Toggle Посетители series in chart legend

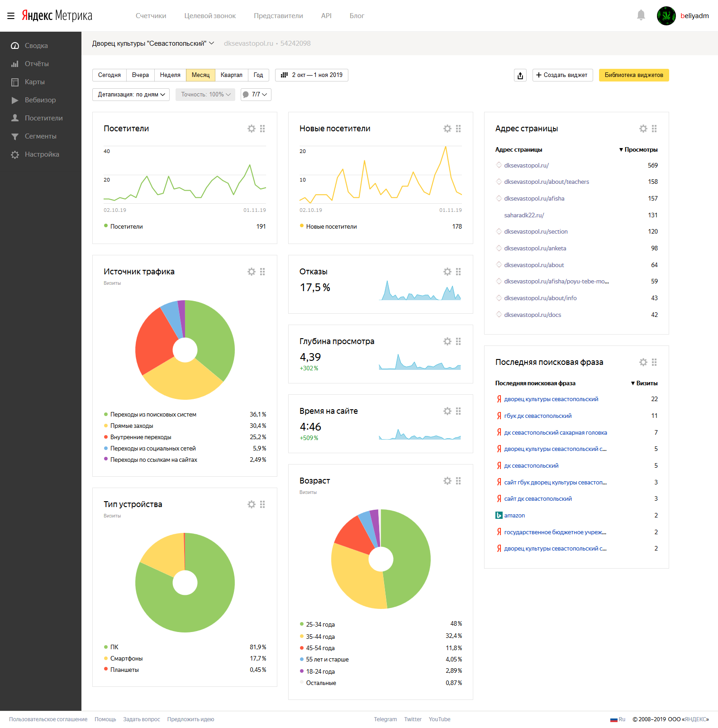point(126,226)
